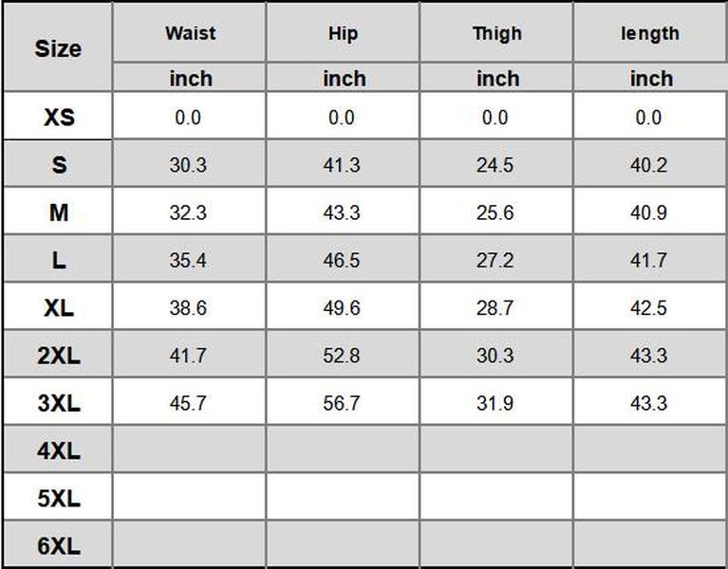Click the length column header
Screen dimensions: 728x569
[650, 33]
